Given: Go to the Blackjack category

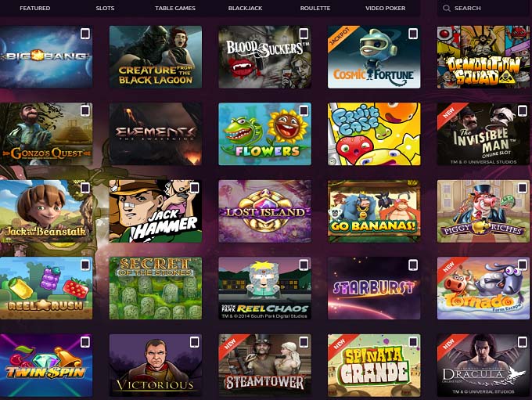Looking at the screenshot, I should (x=246, y=8).
